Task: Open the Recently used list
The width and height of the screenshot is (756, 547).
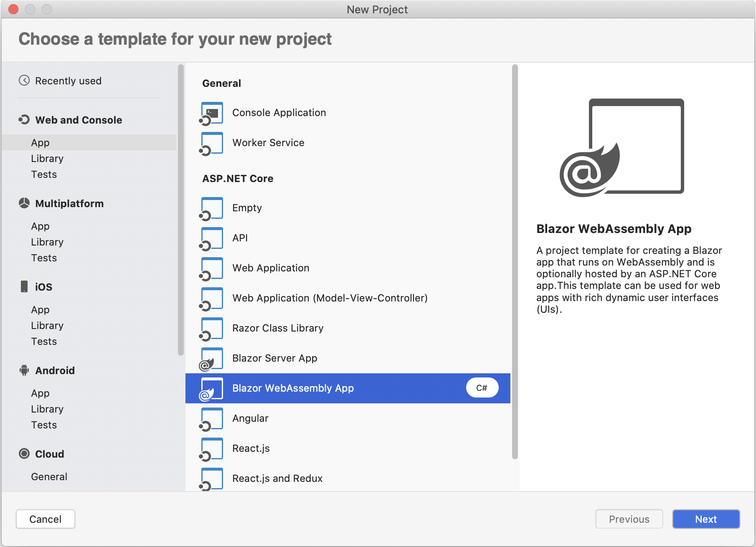Action: click(x=68, y=81)
